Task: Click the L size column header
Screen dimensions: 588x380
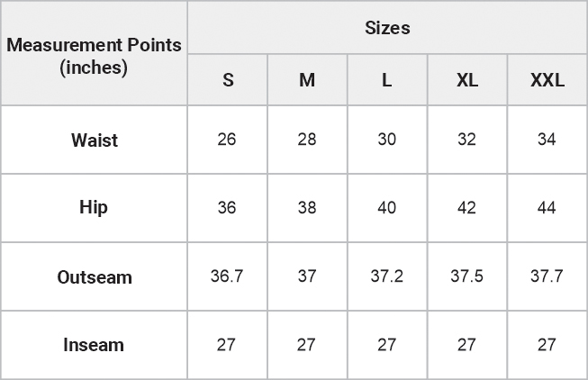Action: 386,80
